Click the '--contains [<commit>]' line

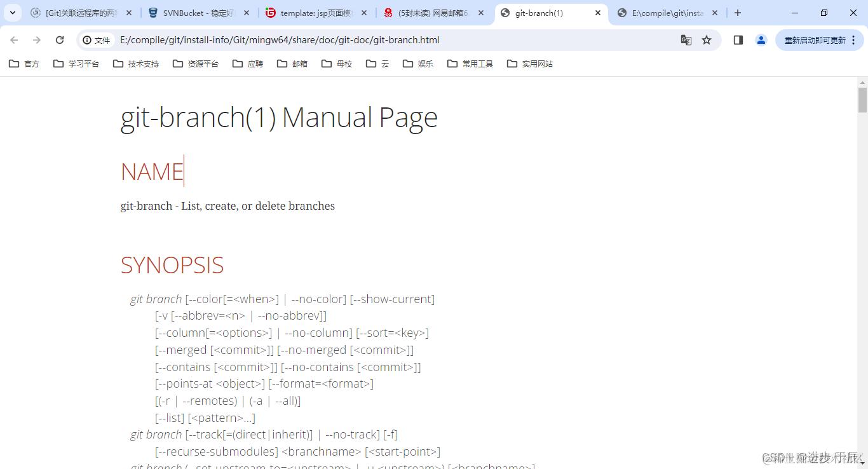[288, 367]
